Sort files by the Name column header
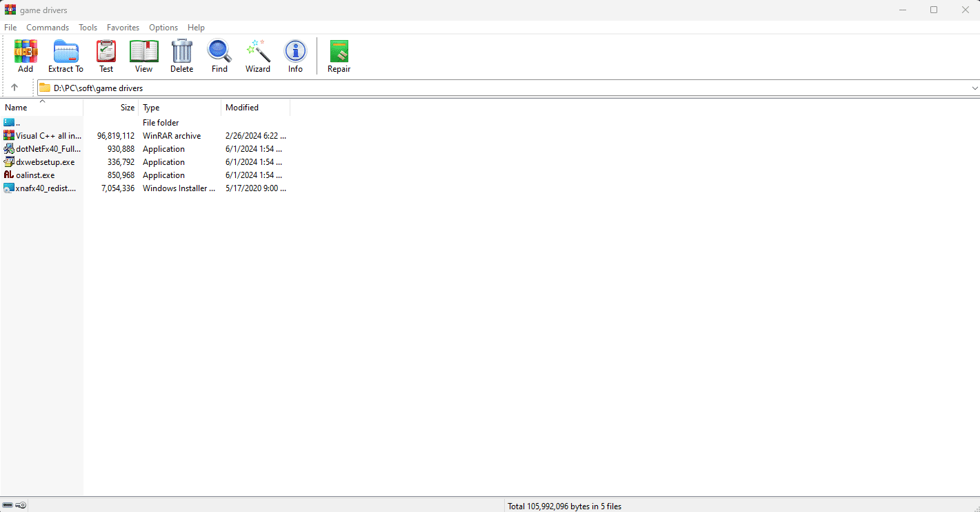Viewport: 980px width, 512px height. tap(15, 108)
